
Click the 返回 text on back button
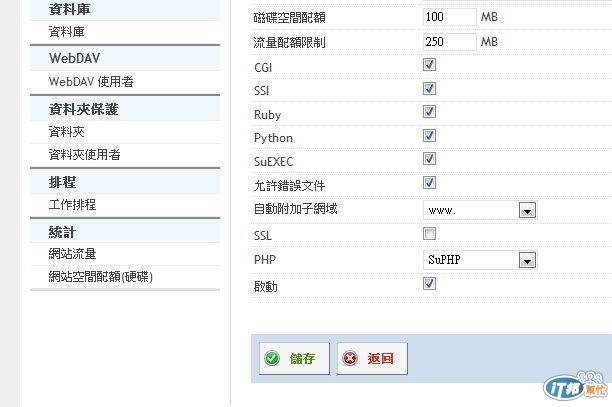(381, 359)
